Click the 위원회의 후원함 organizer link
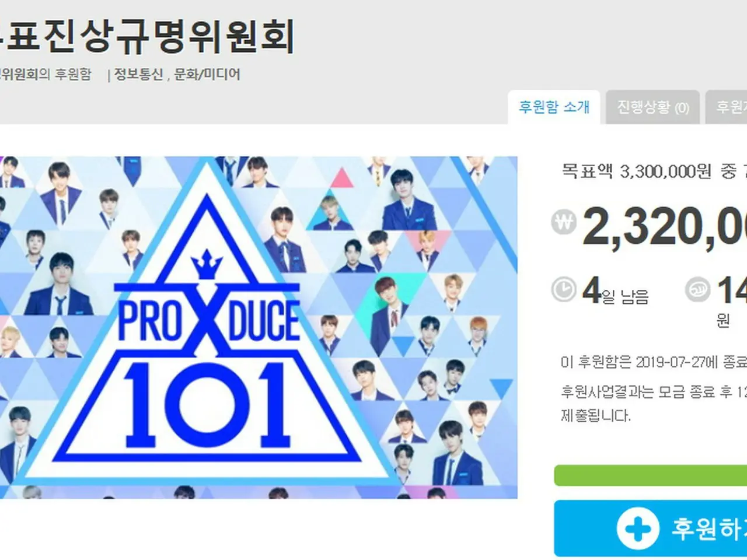Viewport: 747px width, 560px height. pos(46,74)
